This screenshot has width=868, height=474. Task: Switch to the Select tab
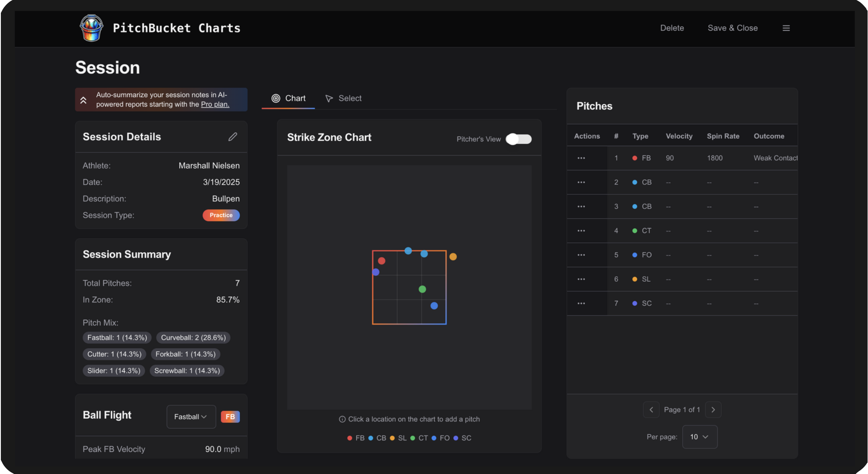coord(343,98)
